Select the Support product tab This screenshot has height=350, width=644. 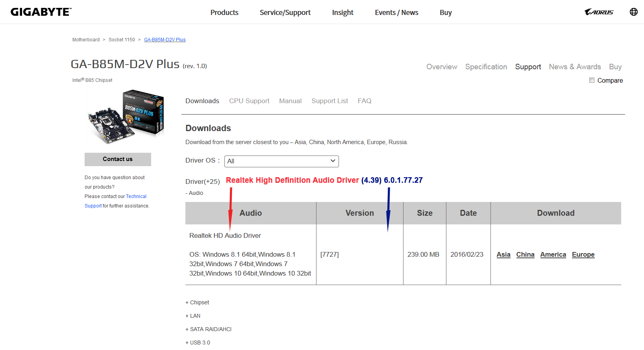pyautogui.click(x=528, y=67)
